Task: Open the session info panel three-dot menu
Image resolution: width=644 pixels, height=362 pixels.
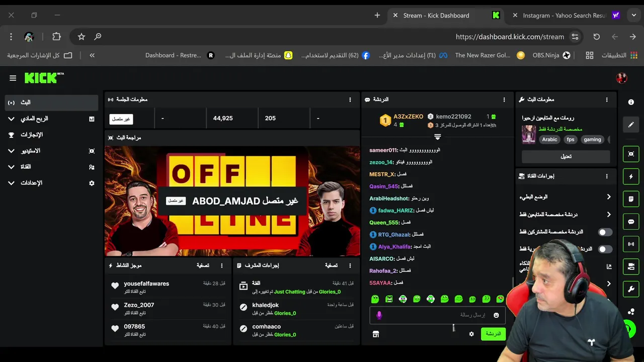Action: tap(350, 100)
